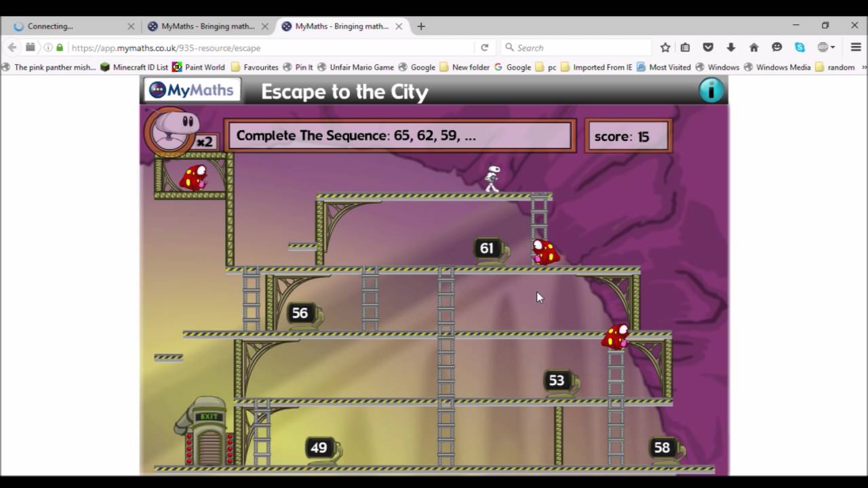868x488 pixels.
Task: Open the pc bookmark folder
Action: point(546,67)
